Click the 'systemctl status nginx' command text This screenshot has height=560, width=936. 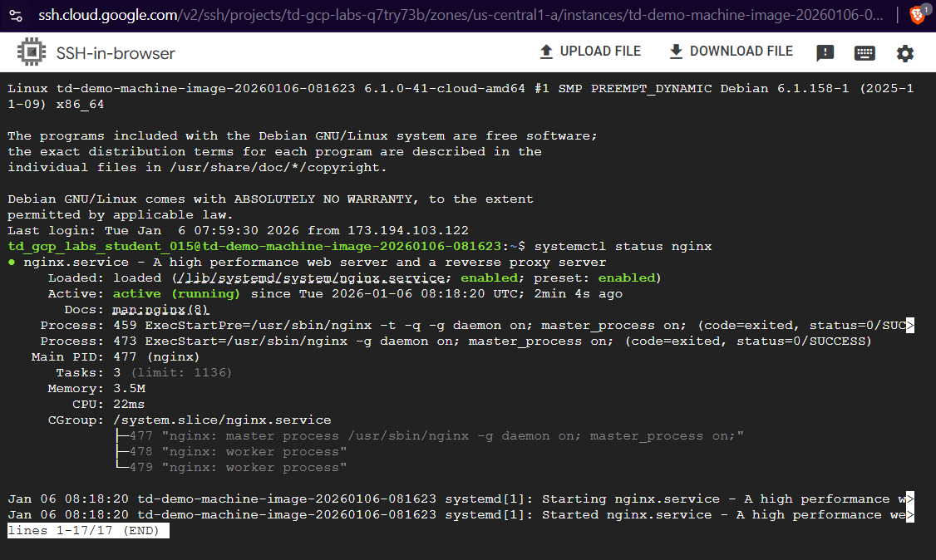[623, 246]
